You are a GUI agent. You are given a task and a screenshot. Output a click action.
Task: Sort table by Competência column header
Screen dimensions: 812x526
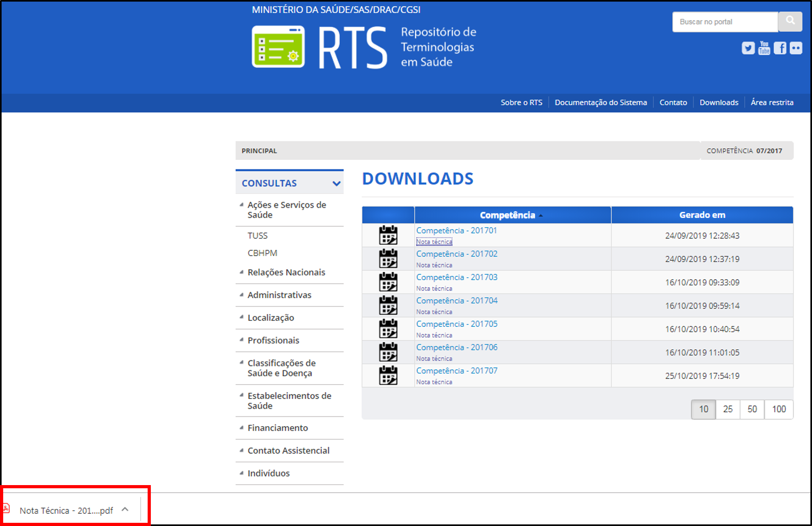pos(508,215)
